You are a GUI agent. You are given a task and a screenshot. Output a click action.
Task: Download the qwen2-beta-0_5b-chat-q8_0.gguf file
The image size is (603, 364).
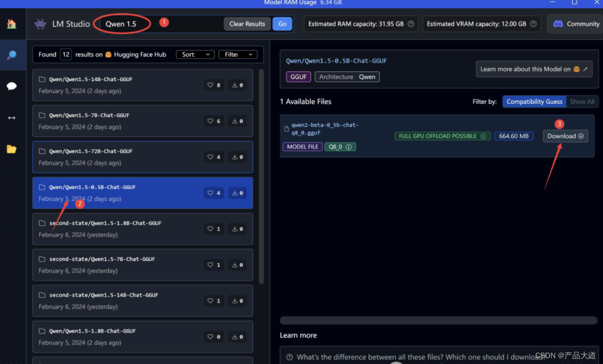coord(565,136)
